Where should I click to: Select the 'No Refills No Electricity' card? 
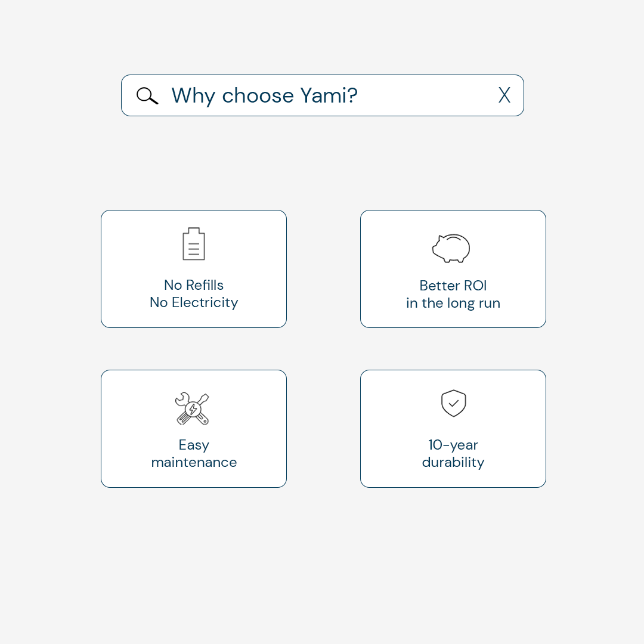pyautogui.click(x=194, y=269)
